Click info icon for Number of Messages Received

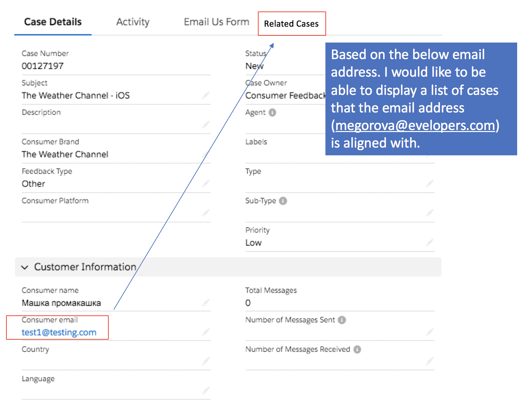click(357, 349)
